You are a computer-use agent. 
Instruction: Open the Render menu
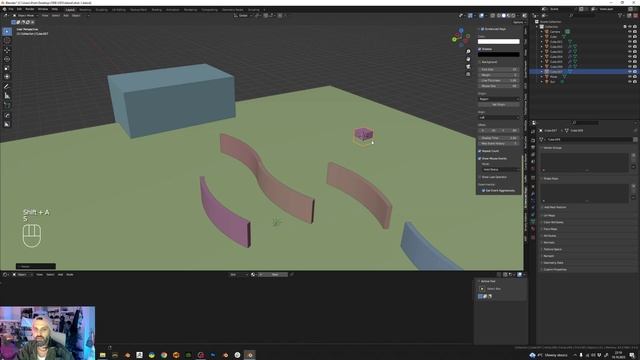click(30, 9)
